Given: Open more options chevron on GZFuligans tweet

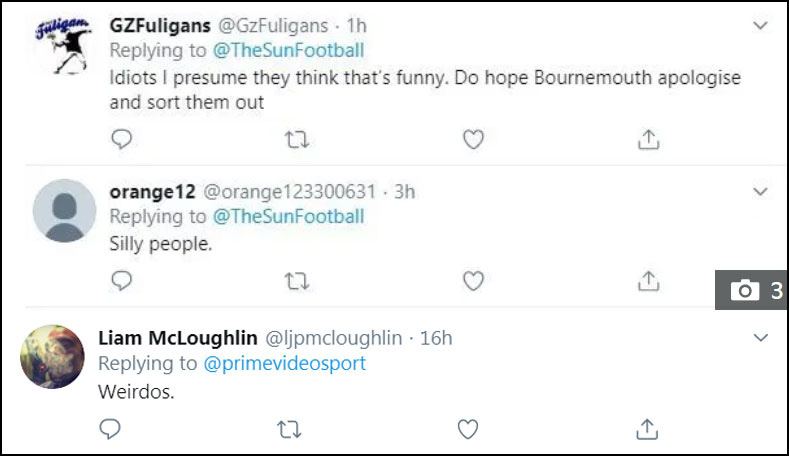Looking at the screenshot, I should click(x=760, y=25).
